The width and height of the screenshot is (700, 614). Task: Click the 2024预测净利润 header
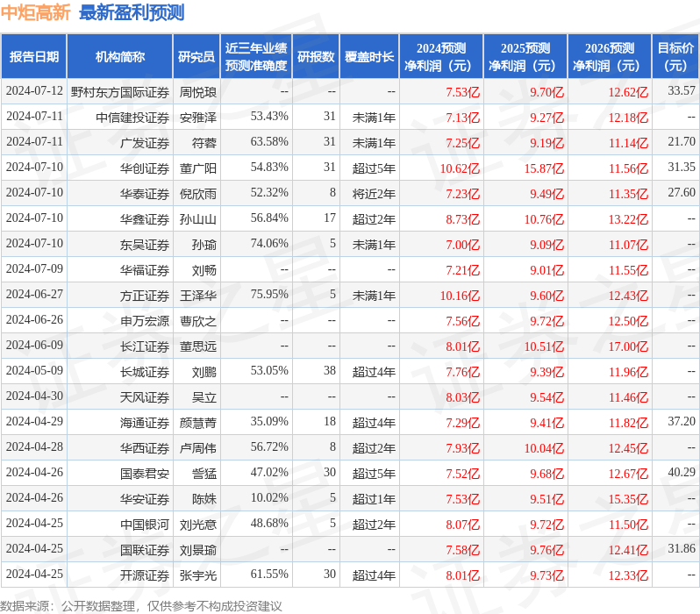[x=441, y=57]
